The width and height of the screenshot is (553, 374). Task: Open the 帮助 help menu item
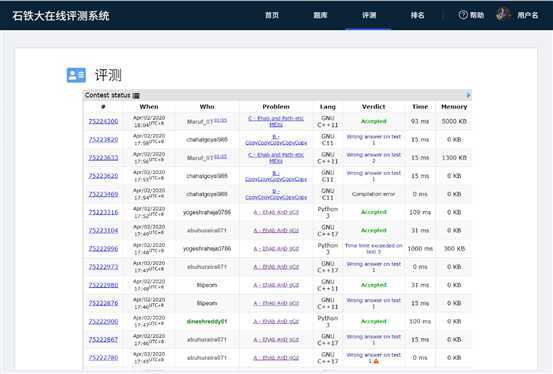[477, 15]
